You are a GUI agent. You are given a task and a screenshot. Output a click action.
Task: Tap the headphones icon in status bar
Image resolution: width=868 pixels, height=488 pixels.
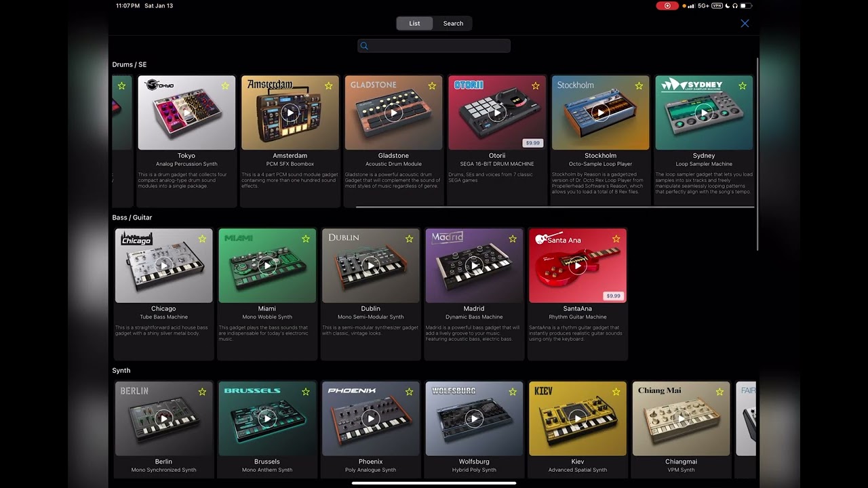click(x=735, y=5)
